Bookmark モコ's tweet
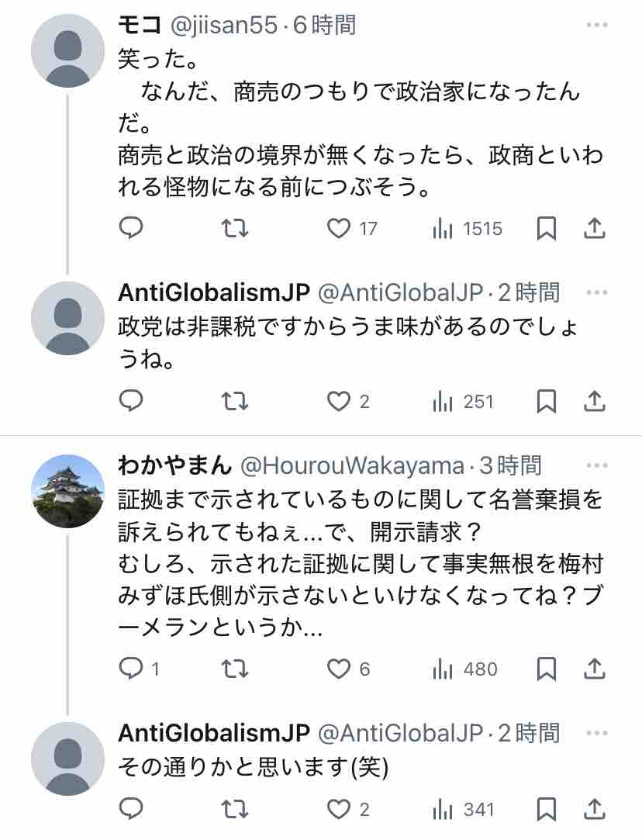 point(547,228)
